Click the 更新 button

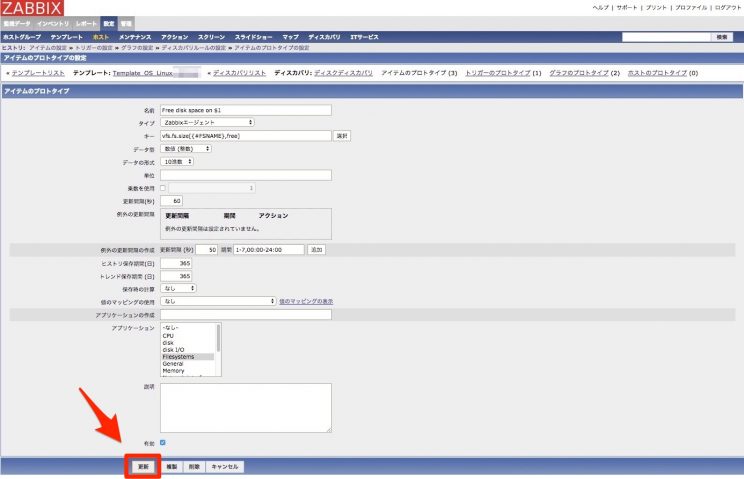click(143, 466)
